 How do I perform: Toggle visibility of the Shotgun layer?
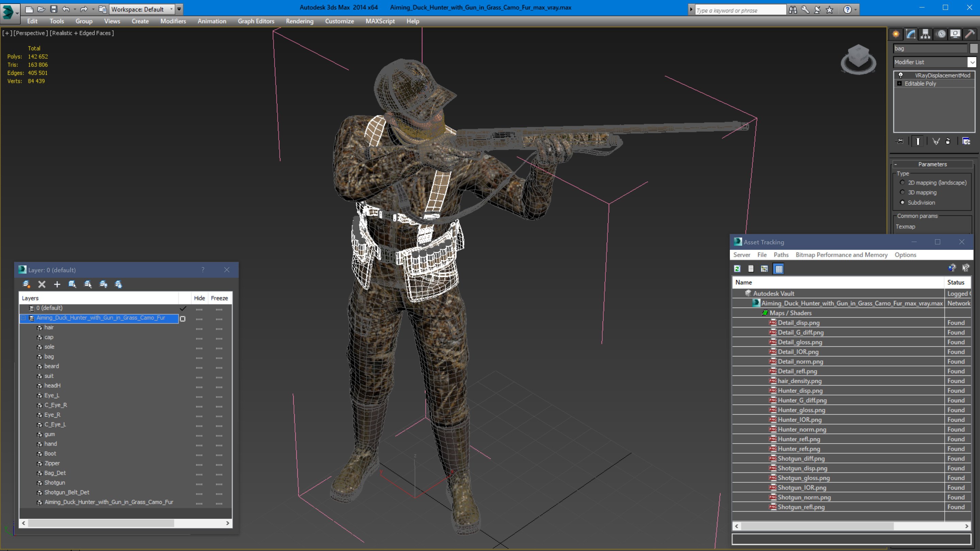[199, 482]
